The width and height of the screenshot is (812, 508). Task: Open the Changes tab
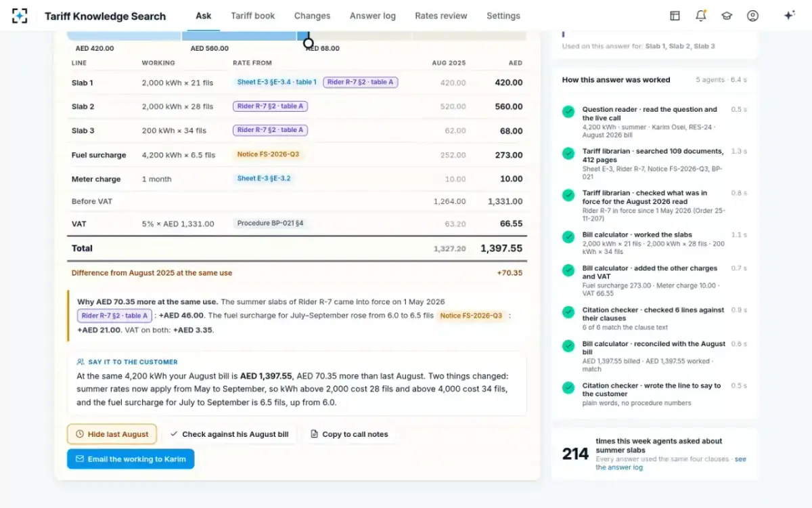tap(312, 16)
